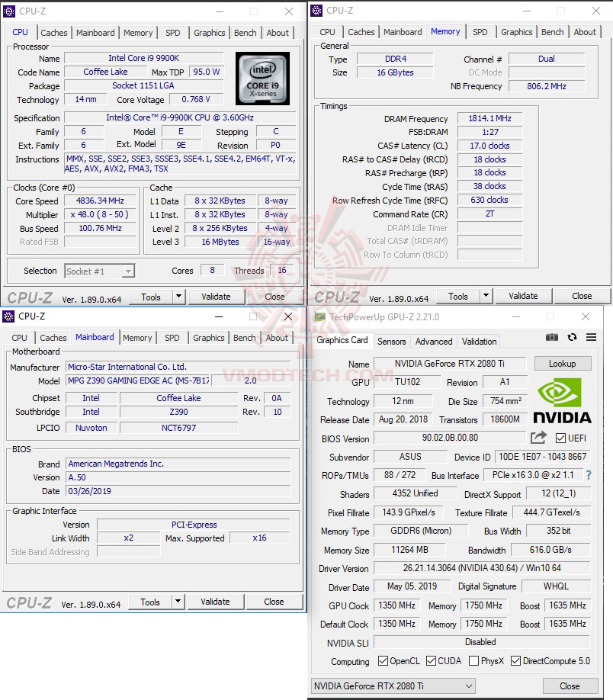Click the BIOS Version field 90.02.0B.00.80
Screen dimensions: 613x700
coord(450,438)
